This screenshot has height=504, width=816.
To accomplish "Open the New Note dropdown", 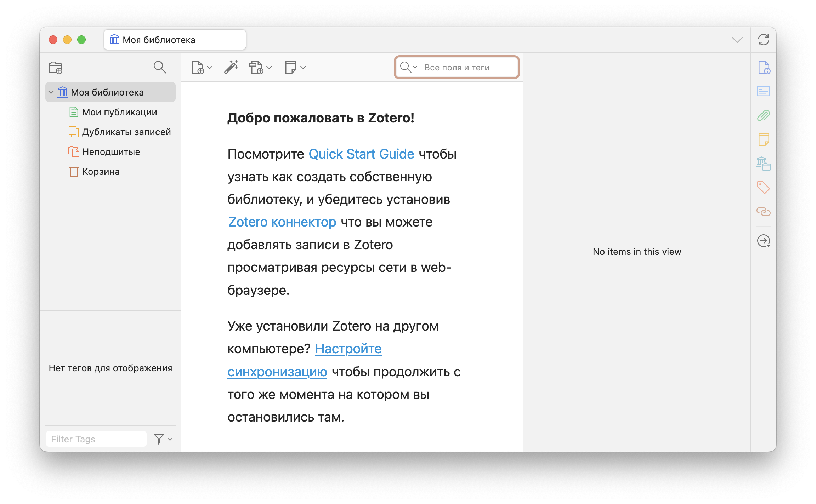I will coord(295,67).
